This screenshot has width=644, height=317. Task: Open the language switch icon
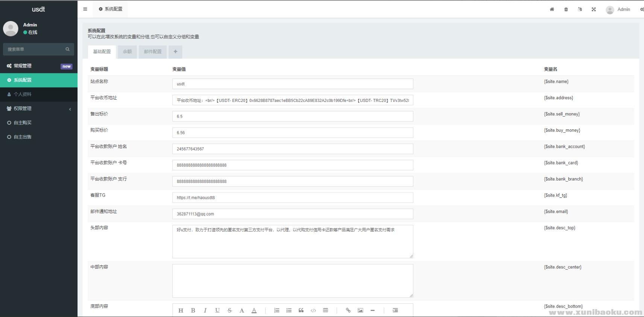pos(580,9)
